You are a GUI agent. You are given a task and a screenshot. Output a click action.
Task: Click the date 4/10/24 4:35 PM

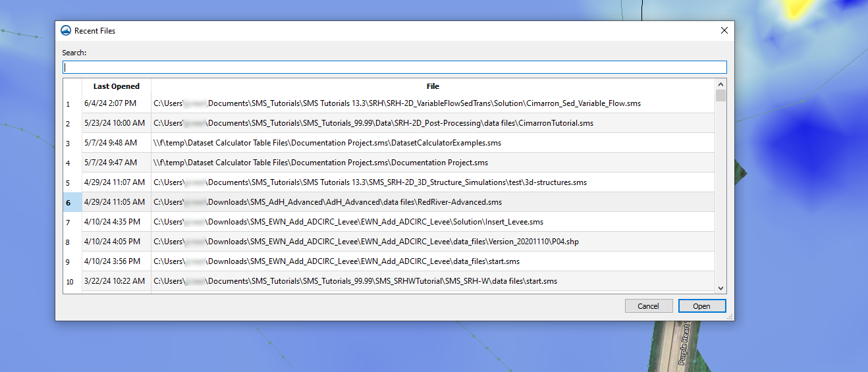[113, 222]
